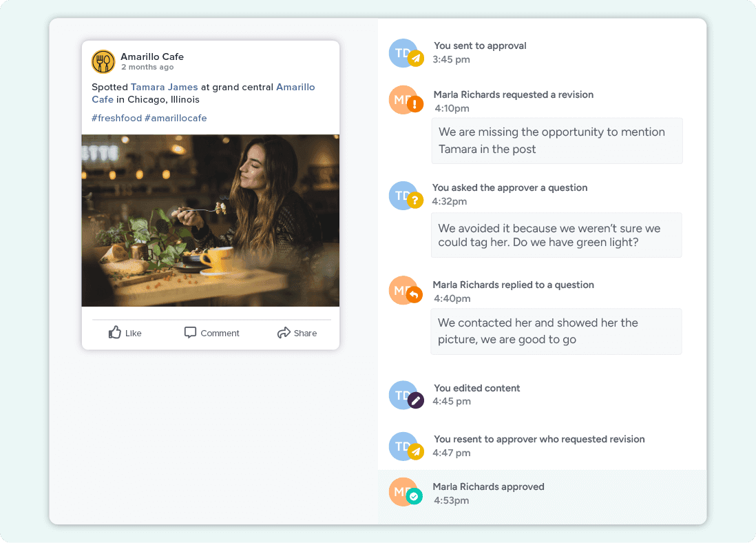The image size is (756, 543).
Task: Click the Like button on the post
Action: (125, 333)
